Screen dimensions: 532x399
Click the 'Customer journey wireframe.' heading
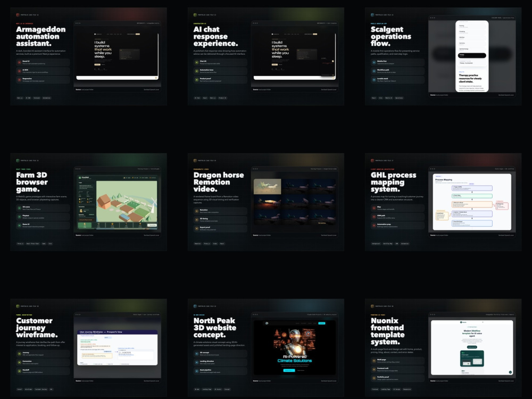tap(37, 327)
